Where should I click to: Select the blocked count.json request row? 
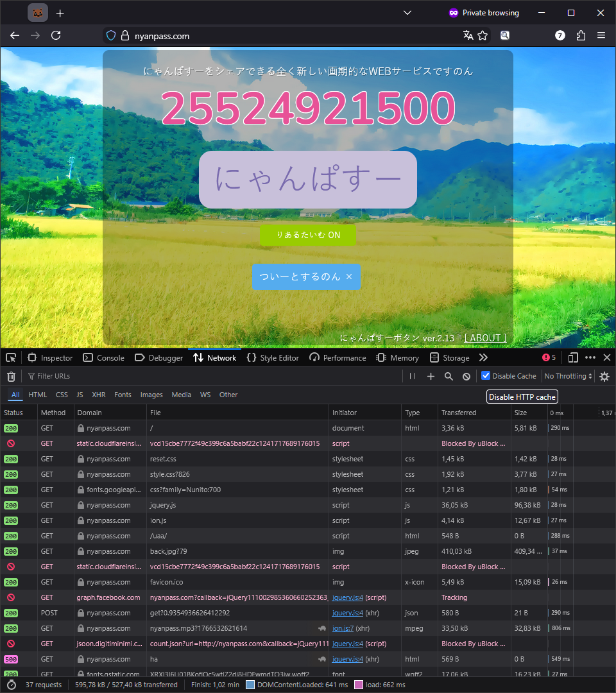[308, 644]
